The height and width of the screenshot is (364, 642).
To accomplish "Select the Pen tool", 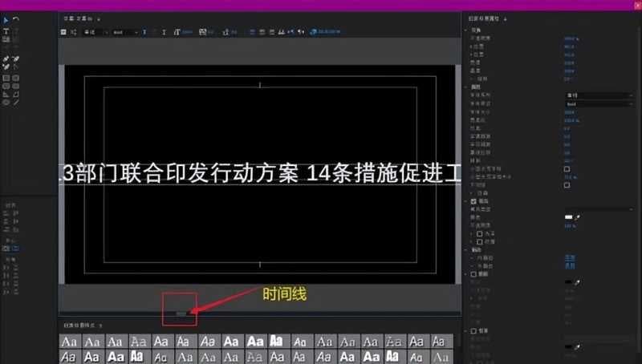I will click(6, 59).
